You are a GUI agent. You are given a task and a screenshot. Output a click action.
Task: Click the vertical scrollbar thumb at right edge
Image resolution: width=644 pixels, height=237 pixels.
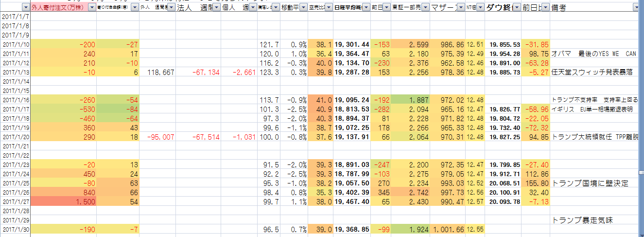point(641,172)
